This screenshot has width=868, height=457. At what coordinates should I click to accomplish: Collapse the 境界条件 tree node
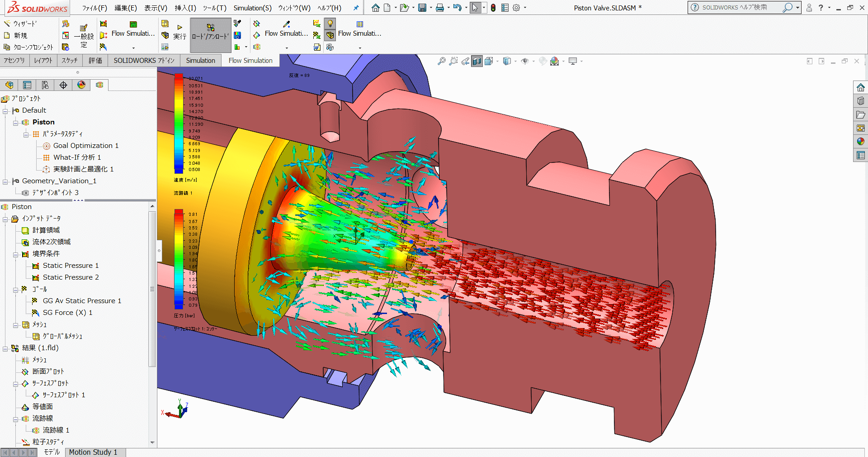pos(16,254)
